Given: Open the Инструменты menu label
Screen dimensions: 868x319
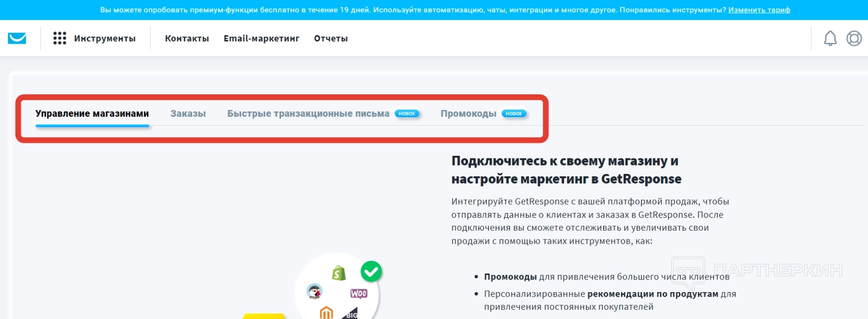Looking at the screenshot, I should pos(105,39).
